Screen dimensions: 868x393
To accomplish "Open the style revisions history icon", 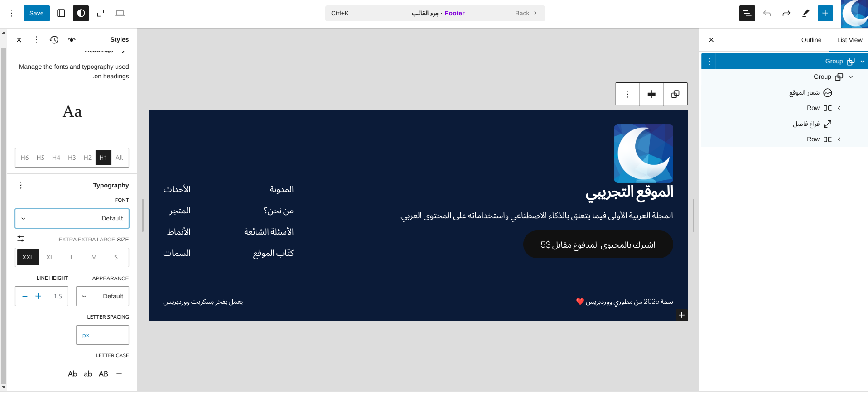I will pos(54,40).
